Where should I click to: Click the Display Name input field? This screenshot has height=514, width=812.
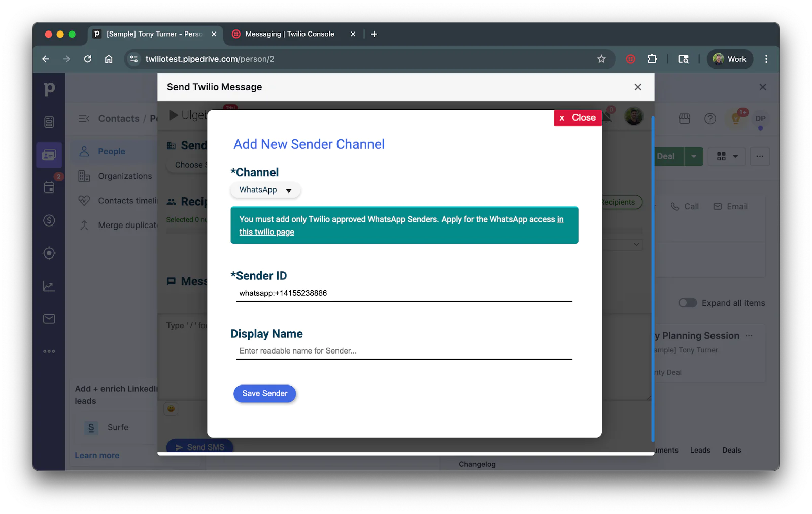tap(403, 350)
